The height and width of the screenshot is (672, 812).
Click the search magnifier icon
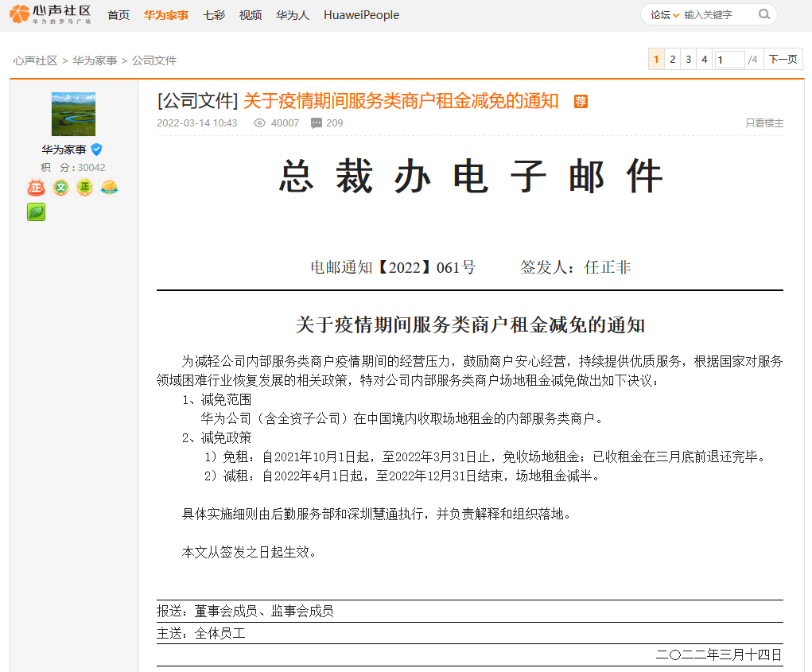pyautogui.click(x=763, y=14)
